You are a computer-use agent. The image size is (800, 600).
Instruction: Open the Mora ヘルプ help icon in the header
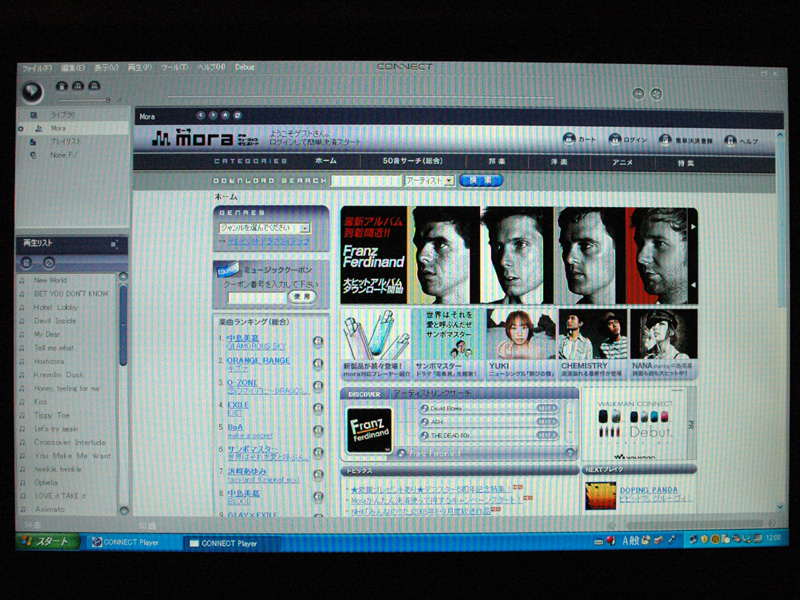[x=730, y=141]
